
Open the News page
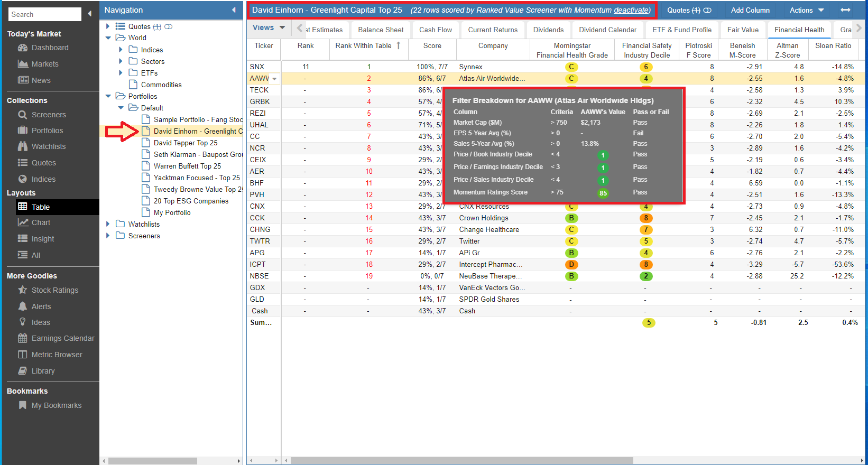(x=41, y=80)
